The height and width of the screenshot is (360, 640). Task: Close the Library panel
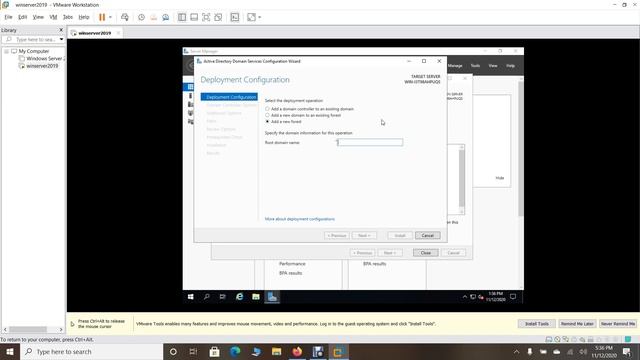click(x=61, y=30)
